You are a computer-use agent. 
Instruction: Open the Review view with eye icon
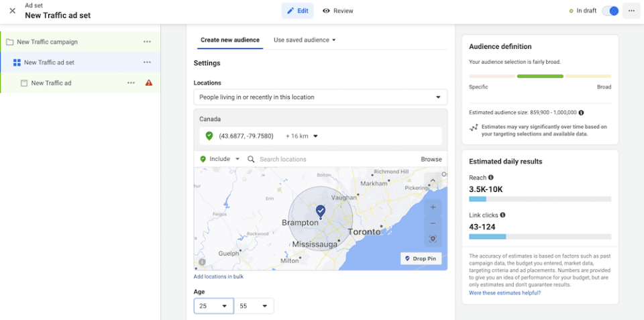(337, 11)
